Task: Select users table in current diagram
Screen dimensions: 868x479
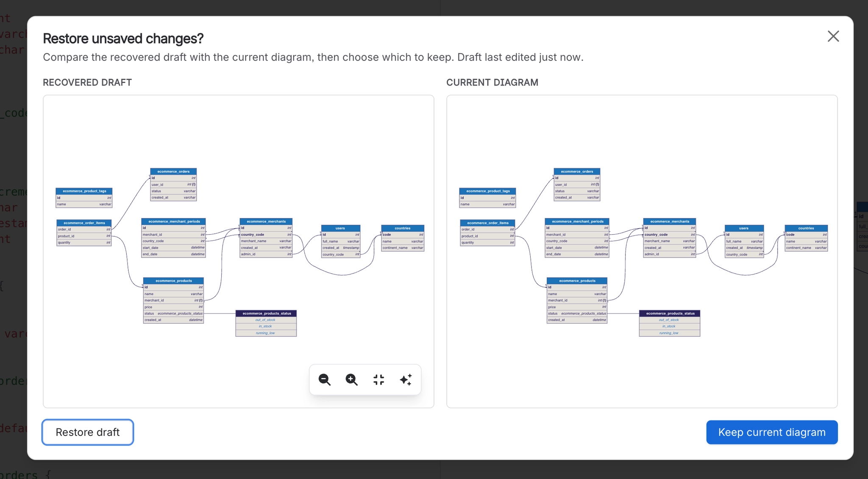Action: [x=744, y=241]
